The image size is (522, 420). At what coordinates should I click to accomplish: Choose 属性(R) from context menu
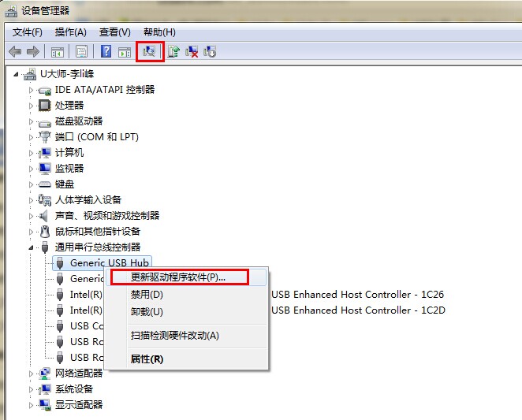(186, 359)
